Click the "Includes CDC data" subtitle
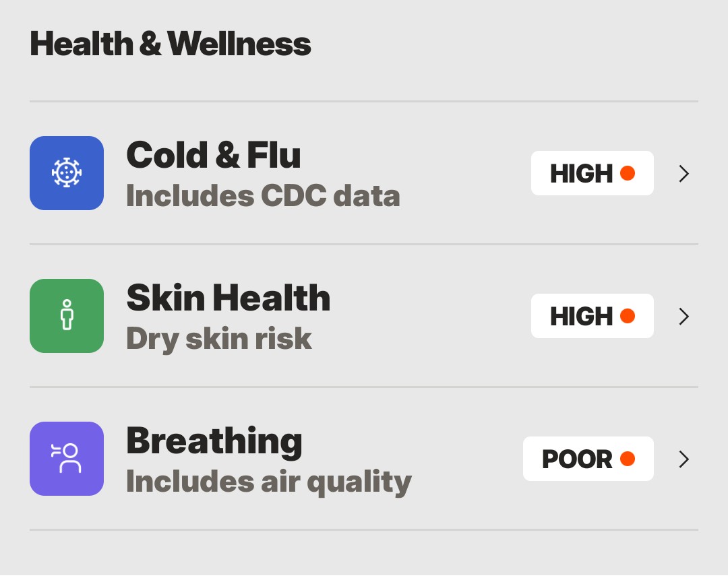The width and height of the screenshot is (728, 584). coord(263,196)
